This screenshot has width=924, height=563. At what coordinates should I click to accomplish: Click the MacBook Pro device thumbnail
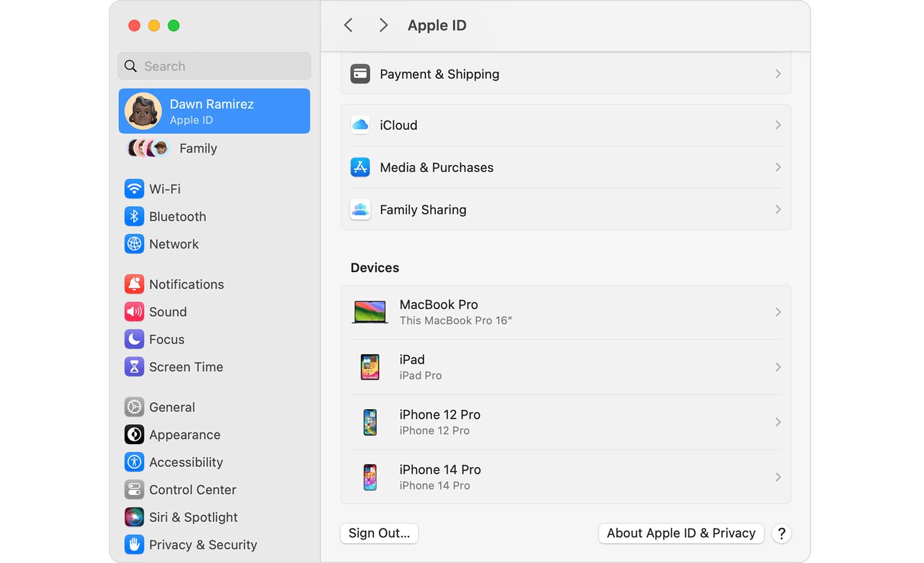370,312
